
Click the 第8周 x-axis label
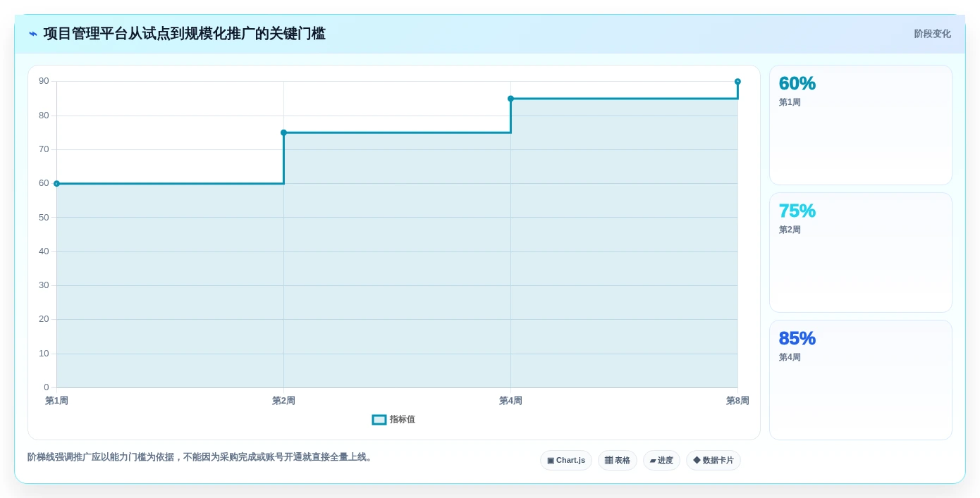pos(737,401)
